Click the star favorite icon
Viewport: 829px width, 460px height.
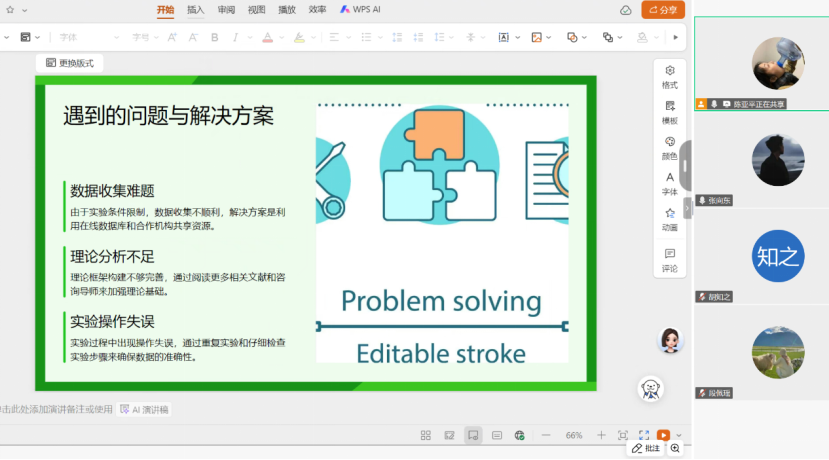pos(10,10)
